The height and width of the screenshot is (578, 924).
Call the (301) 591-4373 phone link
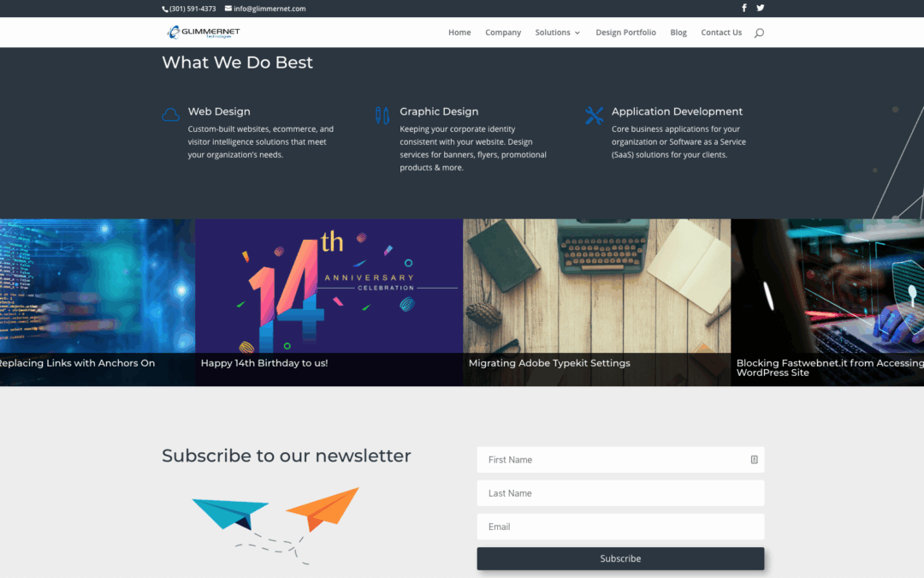coord(188,9)
